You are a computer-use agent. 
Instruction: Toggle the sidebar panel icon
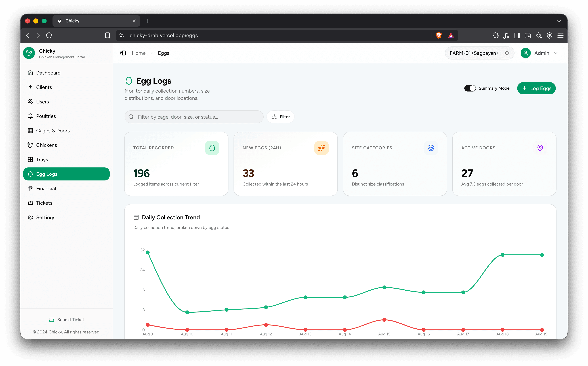(123, 53)
